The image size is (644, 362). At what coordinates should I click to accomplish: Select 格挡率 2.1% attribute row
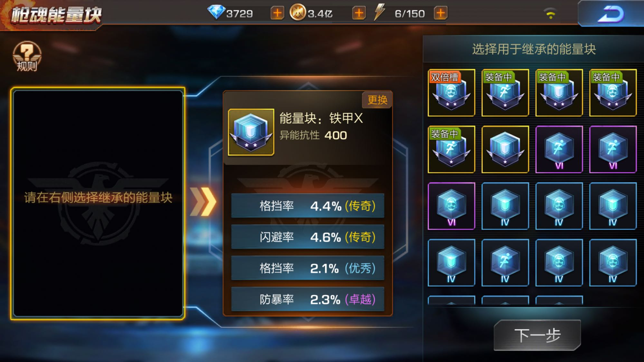pyautogui.click(x=308, y=268)
